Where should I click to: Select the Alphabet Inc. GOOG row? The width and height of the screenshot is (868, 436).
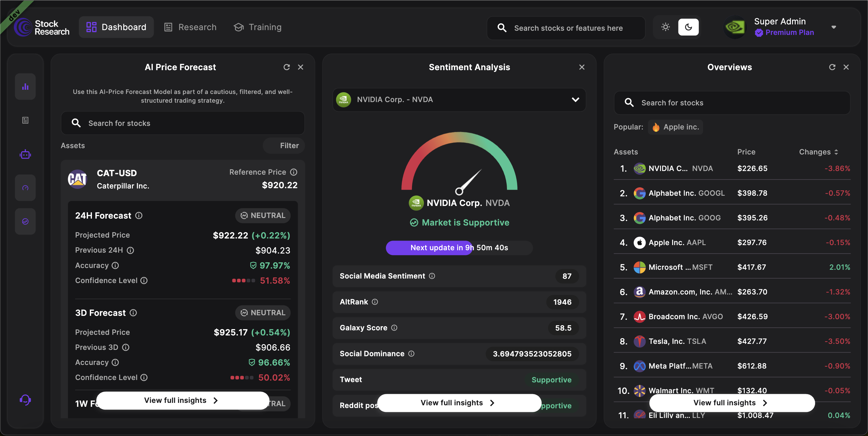732,218
